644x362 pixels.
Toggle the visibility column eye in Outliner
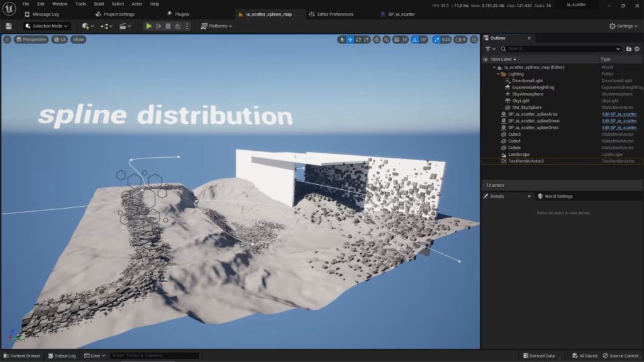click(486, 59)
